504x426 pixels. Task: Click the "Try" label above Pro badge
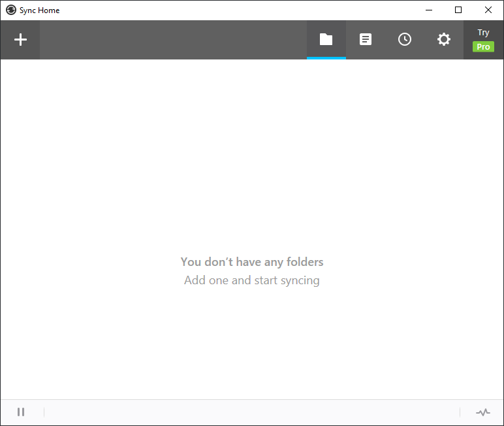coord(483,33)
